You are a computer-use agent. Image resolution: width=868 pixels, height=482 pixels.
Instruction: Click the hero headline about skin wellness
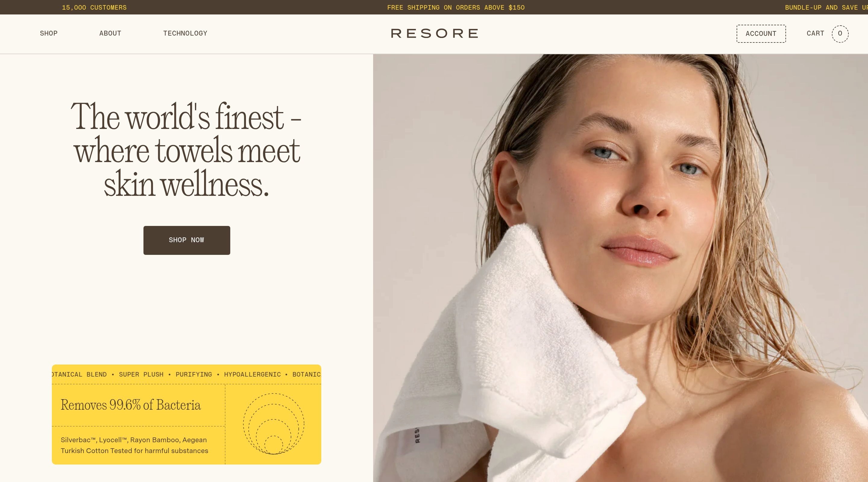186,149
